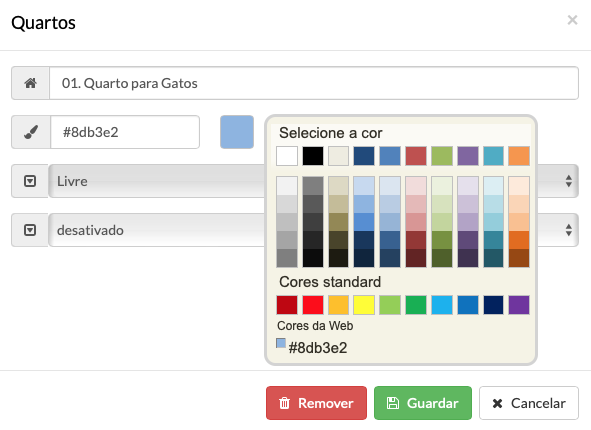Focus the room name field 01. Quarto para Gatos

(x=314, y=83)
